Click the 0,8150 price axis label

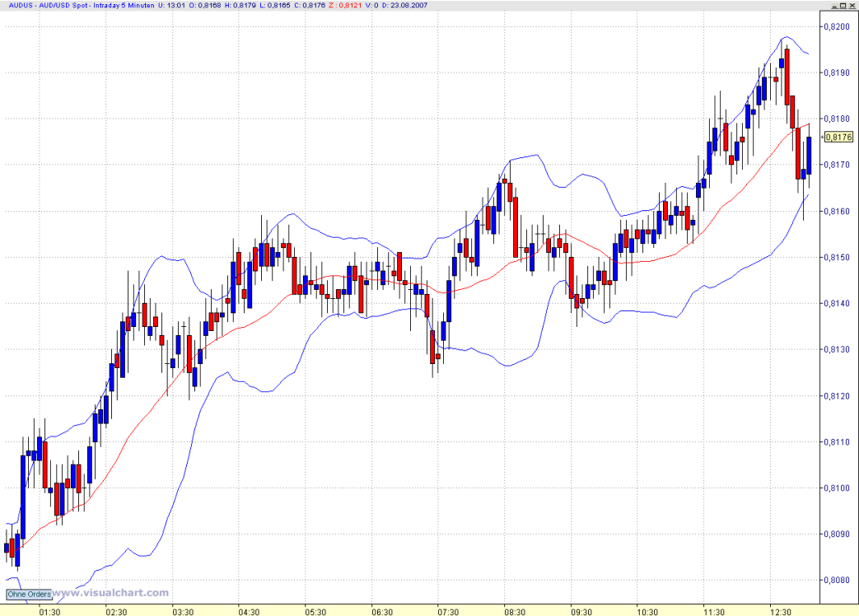(837, 257)
